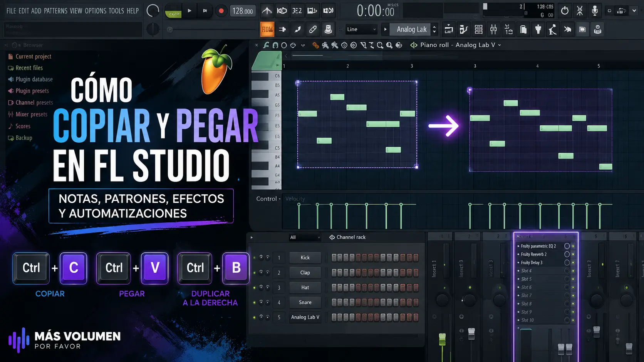
Task: Click the window panel toolbar icon
Action: pyautogui.click(x=582, y=29)
